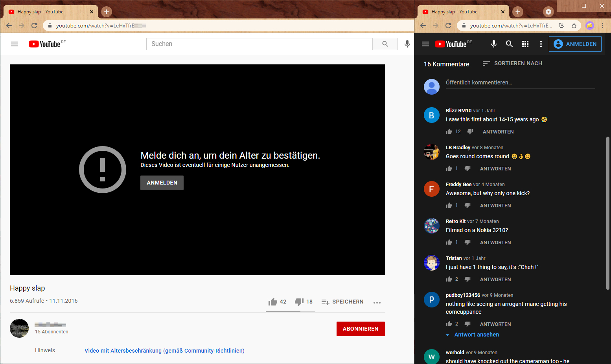Open search in the right dark window
This screenshot has width=611, height=364.
click(x=509, y=44)
